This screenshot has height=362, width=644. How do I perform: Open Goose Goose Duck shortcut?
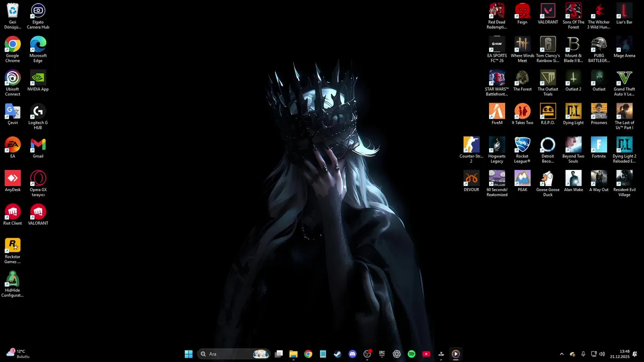[548, 184]
